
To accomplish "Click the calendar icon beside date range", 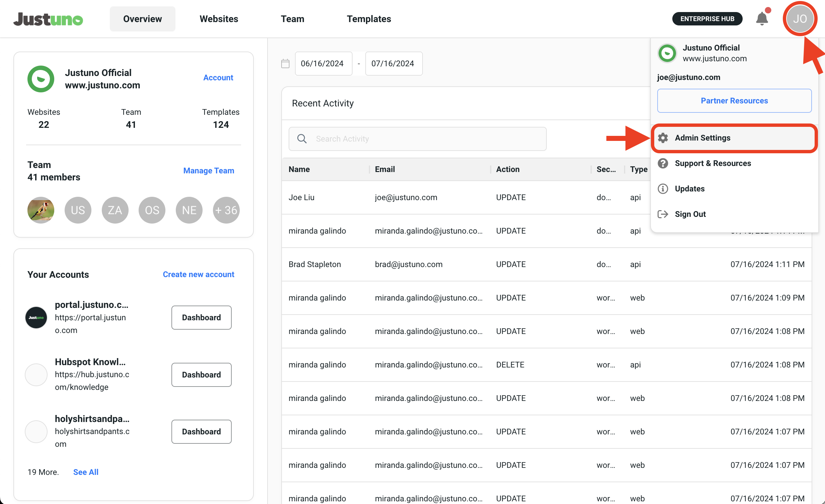I will click(x=285, y=64).
